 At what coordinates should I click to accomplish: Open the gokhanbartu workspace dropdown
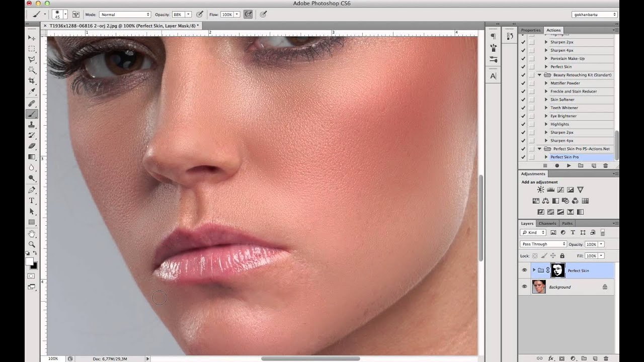point(594,15)
